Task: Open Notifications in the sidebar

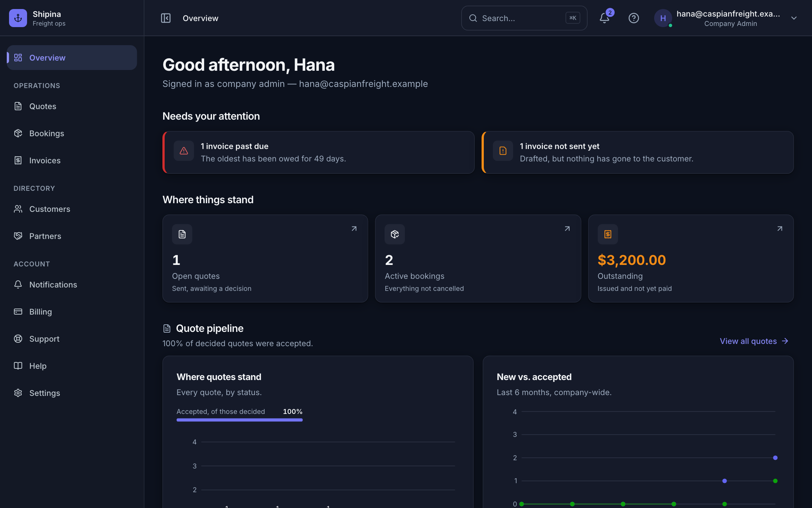Action: point(72,284)
